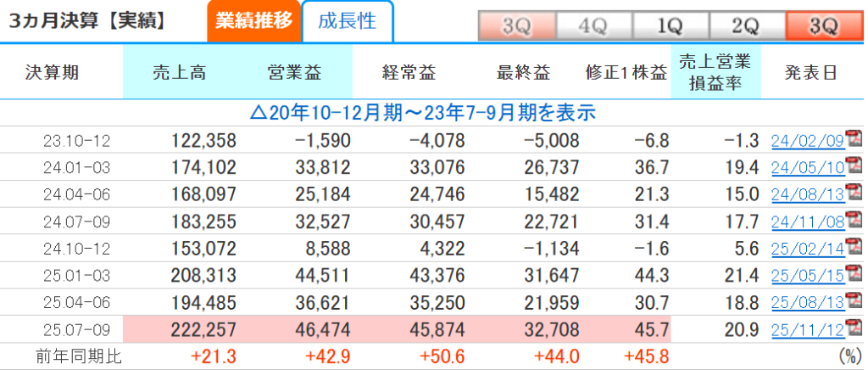Image resolution: width=868 pixels, height=370 pixels.
Task: Open PDF icon for 24/05/10 announcement
Action: [853, 166]
